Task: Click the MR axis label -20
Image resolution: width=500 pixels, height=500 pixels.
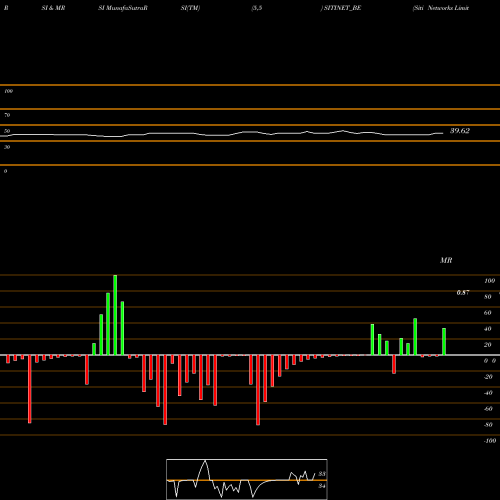Action: point(488,377)
